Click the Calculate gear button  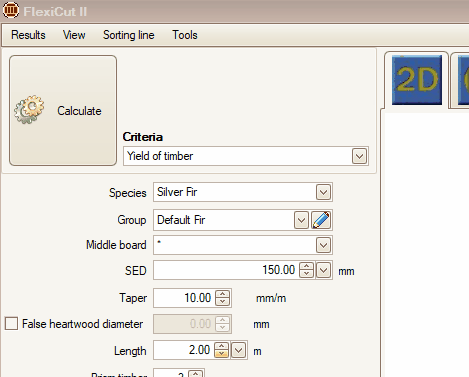click(x=63, y=110)
